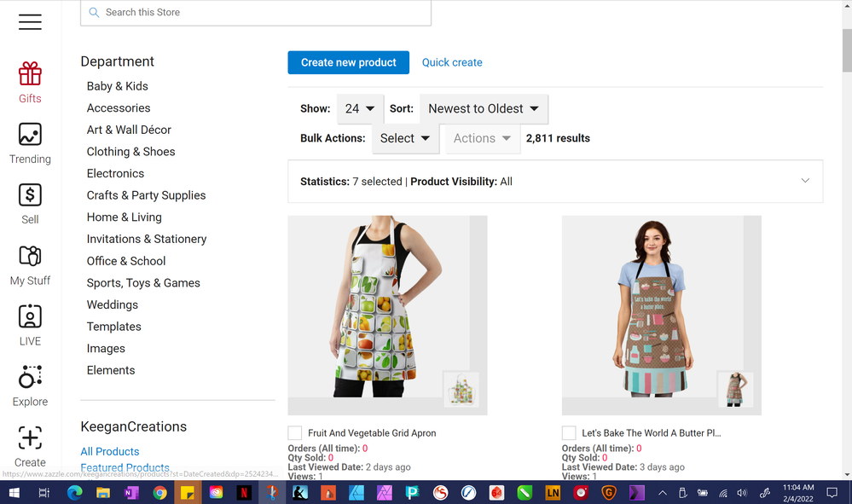Browse Office & School department
Viewport: 852px width, 504px height.
pyautogui.click(x=126, y=261)
